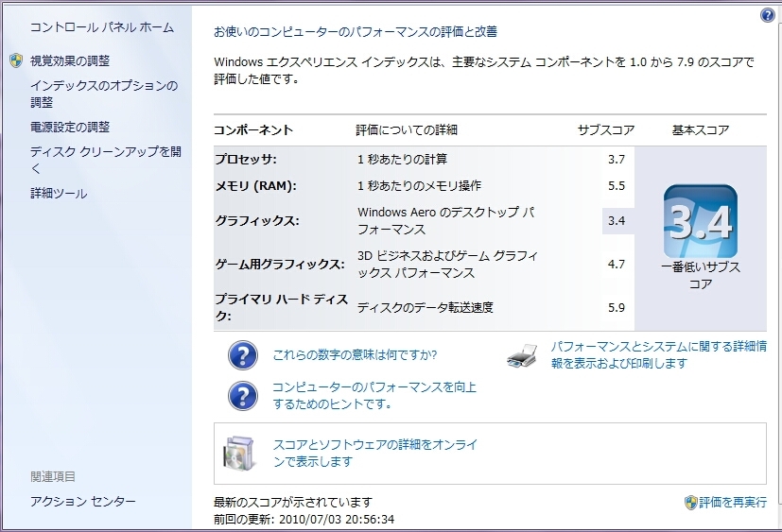Click the memory subscore 5.5

[617, 186]
